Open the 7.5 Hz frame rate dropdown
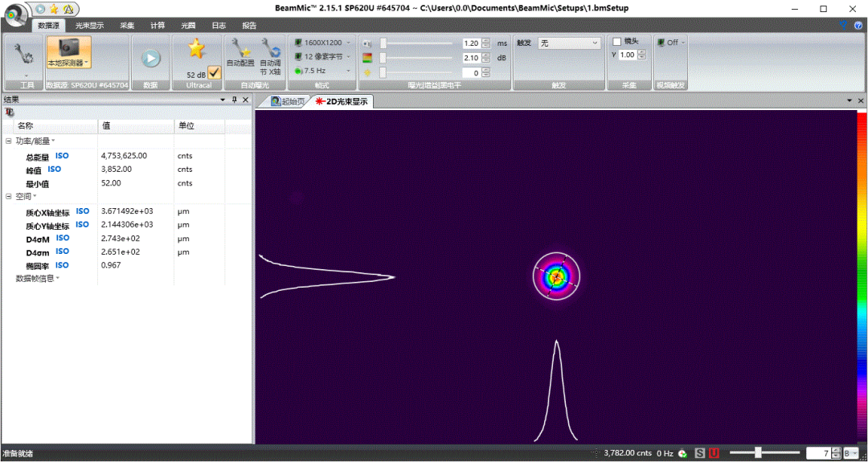Image resolution: width=868 pixels, height=462 pixels. [323, 70]
